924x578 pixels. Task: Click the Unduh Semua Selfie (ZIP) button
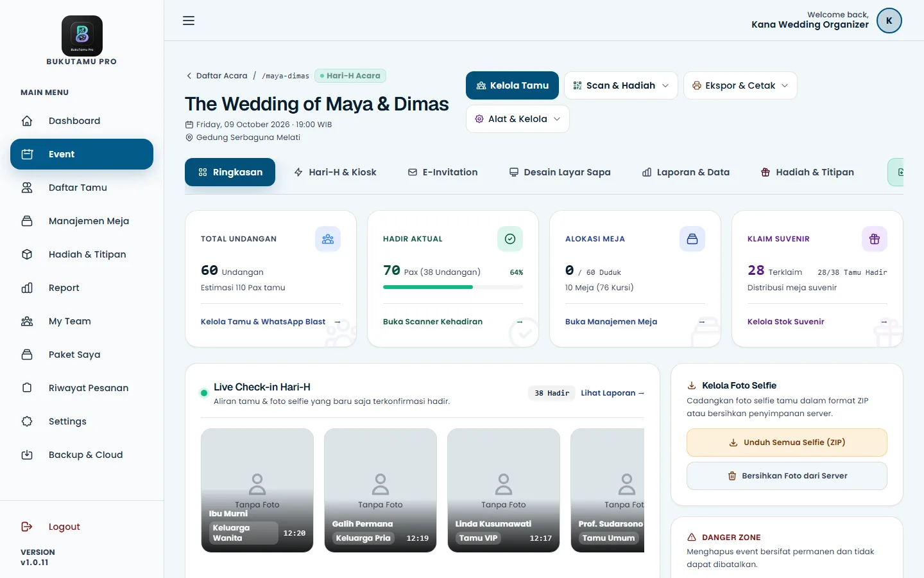787,442
